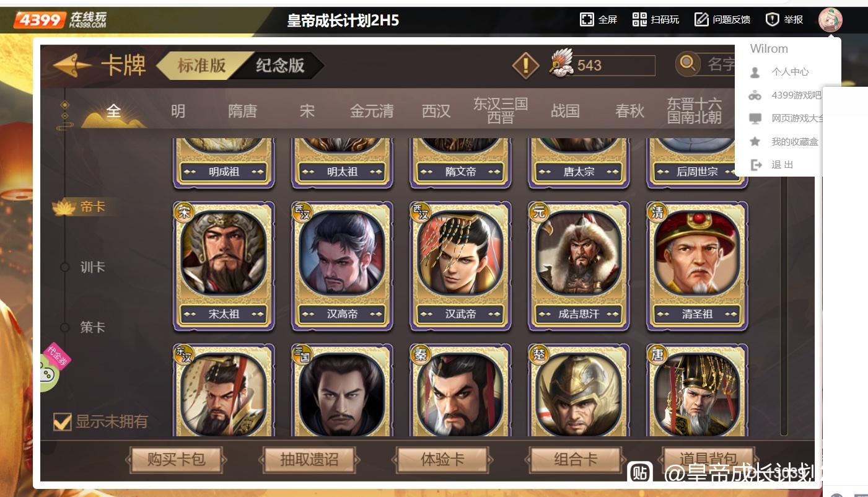Screen dimensions: 868x497
Task: Click the golden back arrow icon
Action: 72,65
